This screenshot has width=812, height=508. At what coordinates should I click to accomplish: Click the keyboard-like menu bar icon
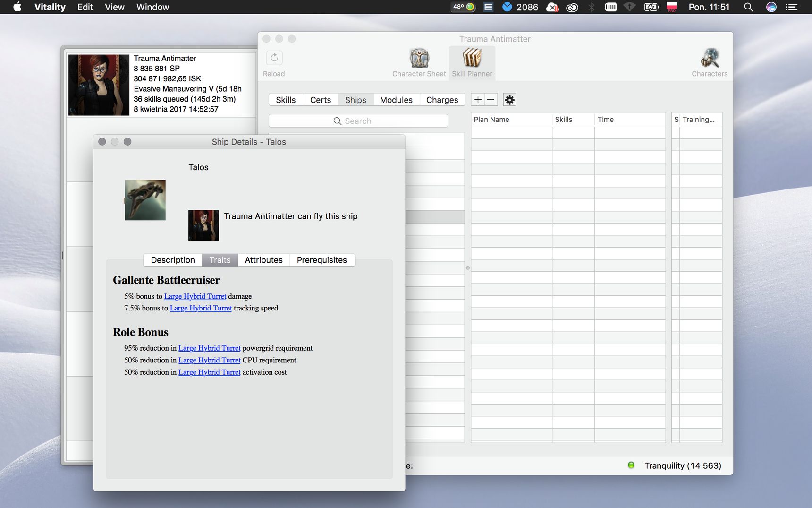[611, 7]
